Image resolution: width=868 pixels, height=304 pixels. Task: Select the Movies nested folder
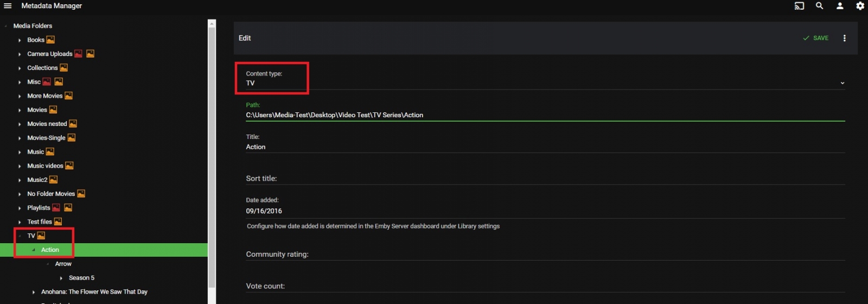[x=47, y=124]
